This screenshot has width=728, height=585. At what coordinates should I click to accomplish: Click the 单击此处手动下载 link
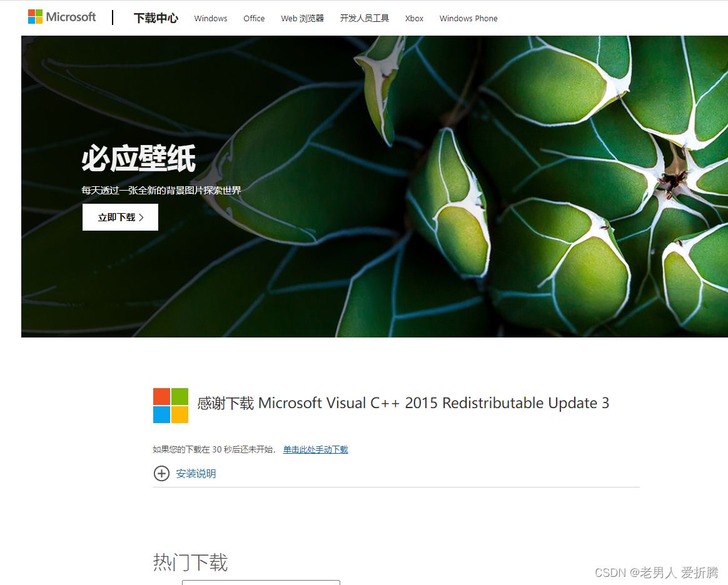[x=316, y=449]
